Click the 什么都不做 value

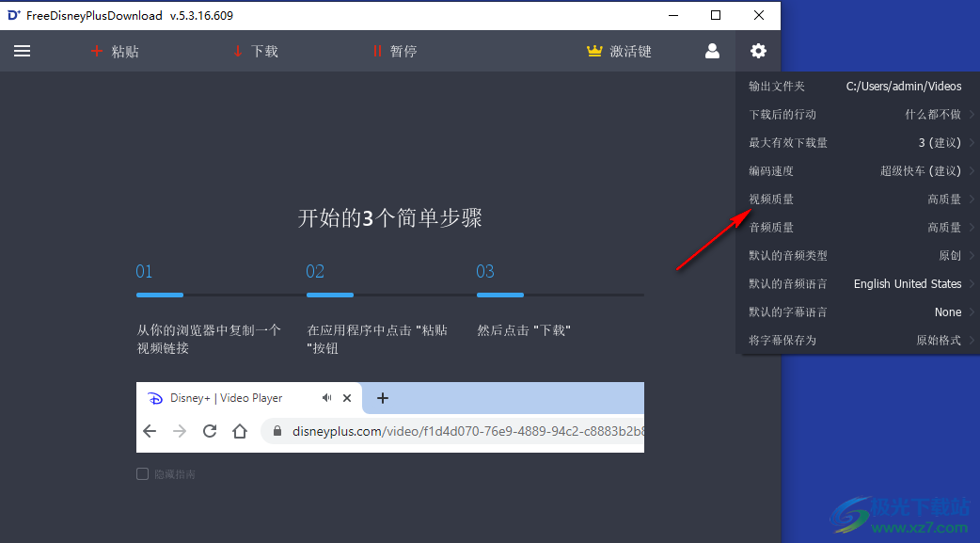[933, 115]
